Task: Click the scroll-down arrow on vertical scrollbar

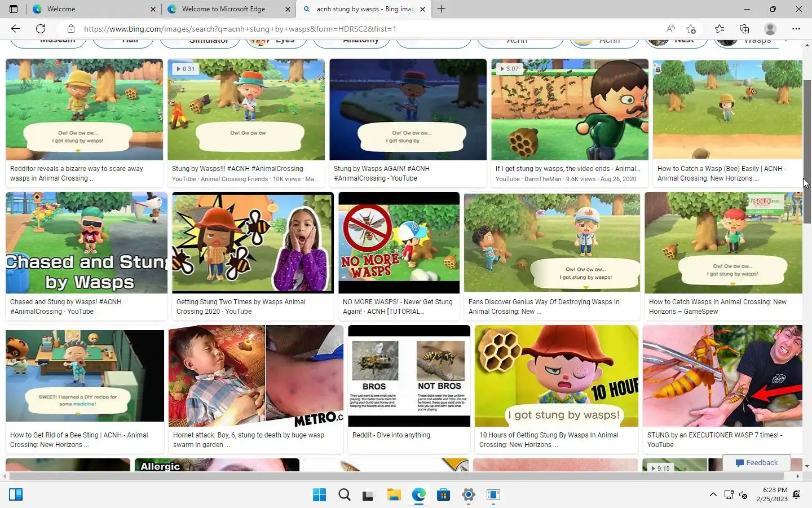Action: [x=807, y=467]
